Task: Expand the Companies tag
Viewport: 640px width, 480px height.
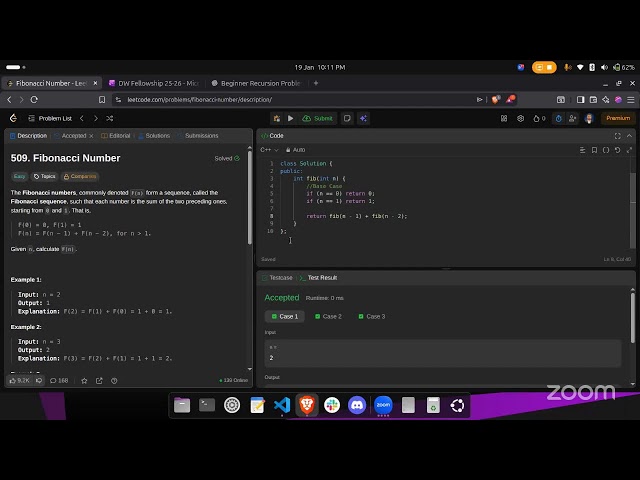Action: [x=80, y=176]
